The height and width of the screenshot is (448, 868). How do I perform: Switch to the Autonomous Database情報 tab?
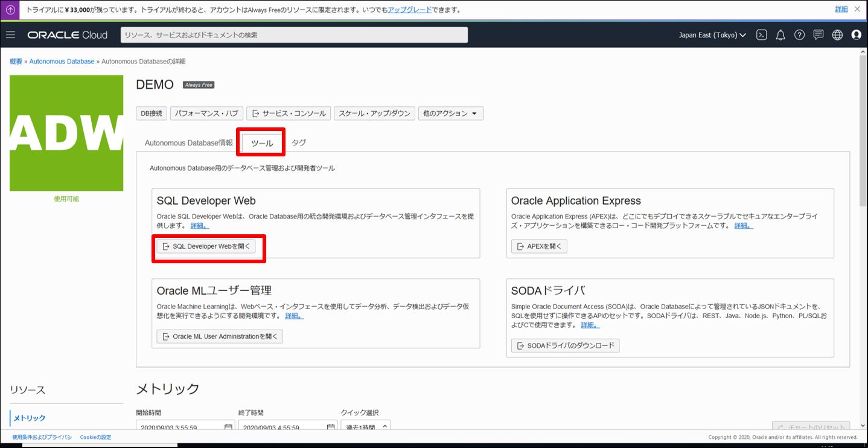coord(188,143)
